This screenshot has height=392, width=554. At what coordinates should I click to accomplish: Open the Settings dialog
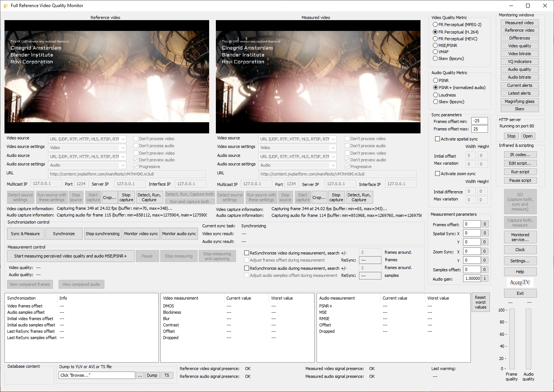(x=520, y=261)
